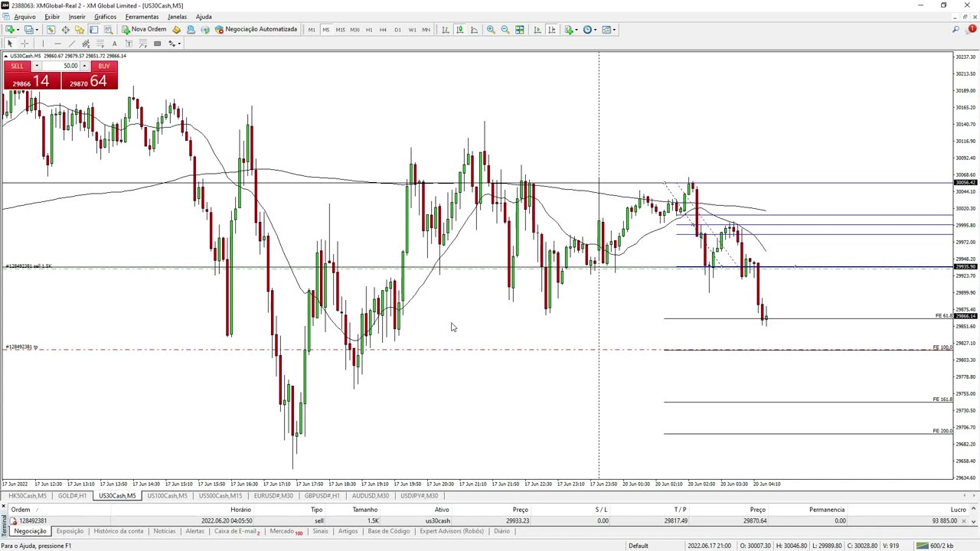Screen dimensions: 980x551
Task: Open the Inserir menu
Action: tap(77, 17)
